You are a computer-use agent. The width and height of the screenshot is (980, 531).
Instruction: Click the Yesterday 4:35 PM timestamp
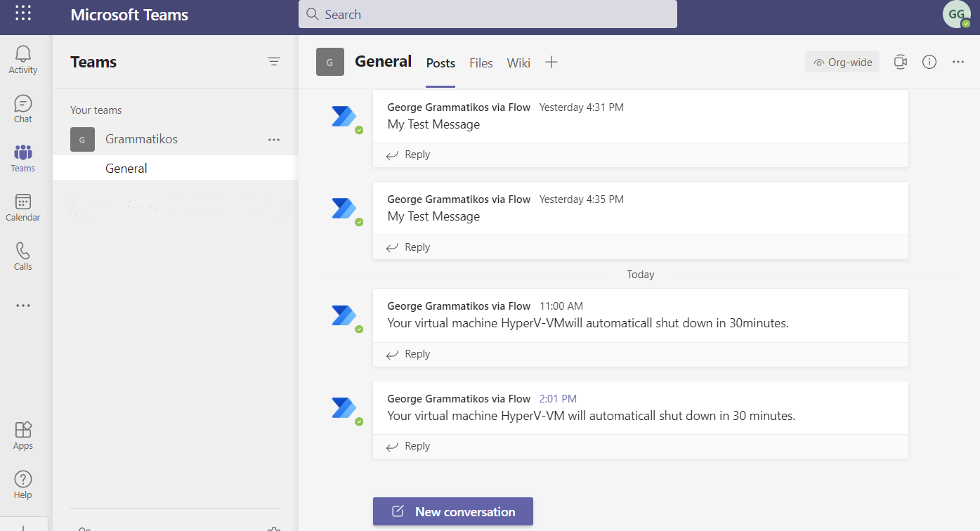pyautogui.click(x=582, y=199)
